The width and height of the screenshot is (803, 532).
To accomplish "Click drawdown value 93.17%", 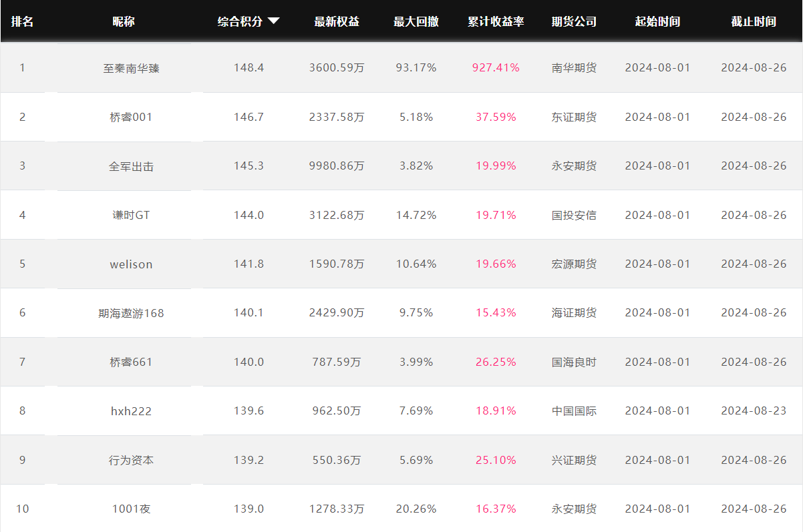I will coord(416,68).
